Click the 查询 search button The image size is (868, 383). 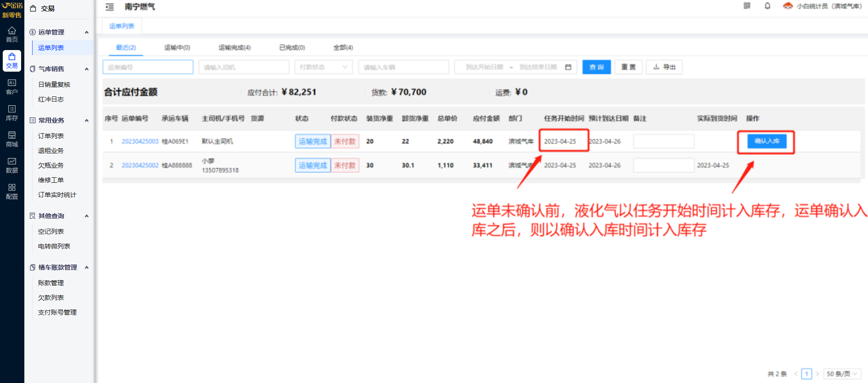[x=596, y=67]
